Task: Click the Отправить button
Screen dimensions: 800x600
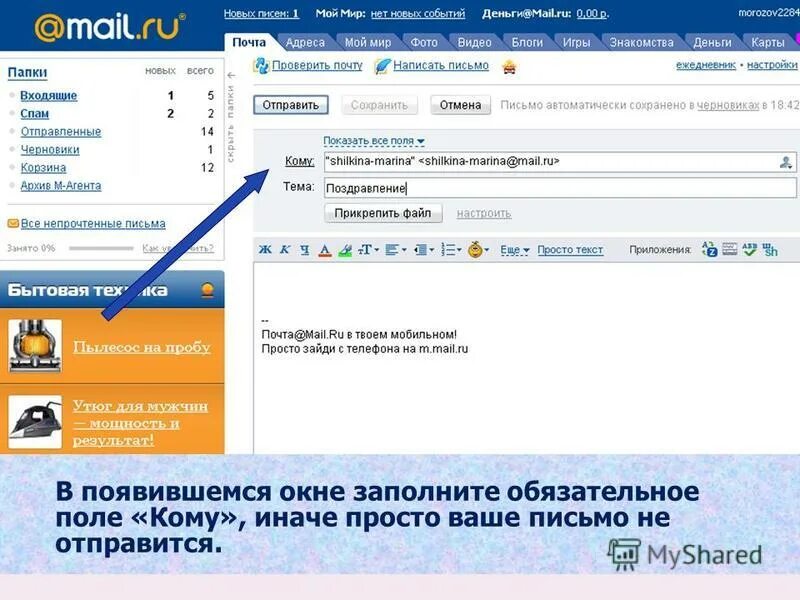Action: click(291, 105)
